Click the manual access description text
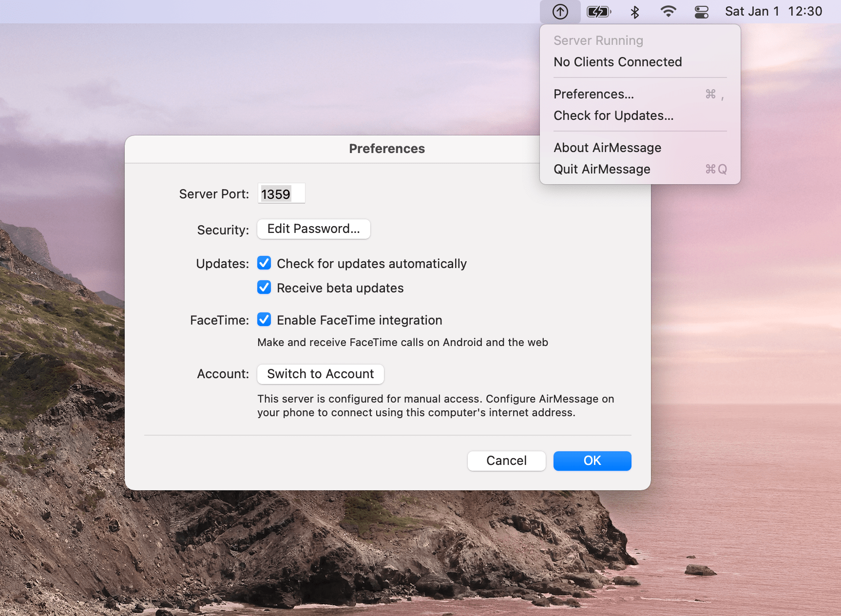Image resolution: width=841 pixels, height=616 pixels. click(436, 405)
